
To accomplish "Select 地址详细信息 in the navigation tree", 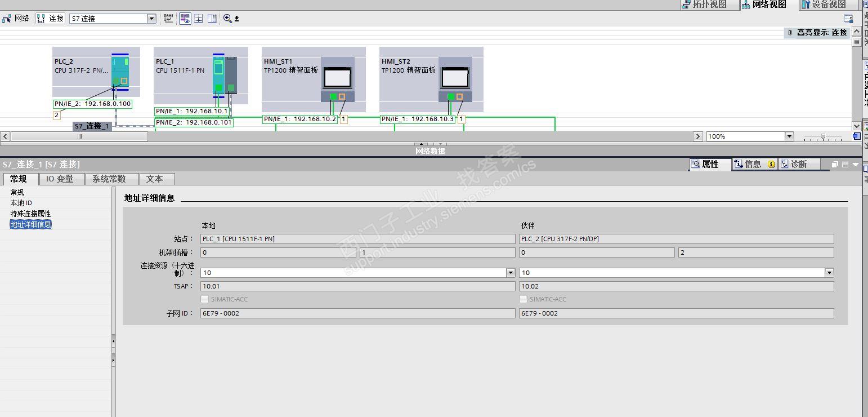I will point(31,224).
